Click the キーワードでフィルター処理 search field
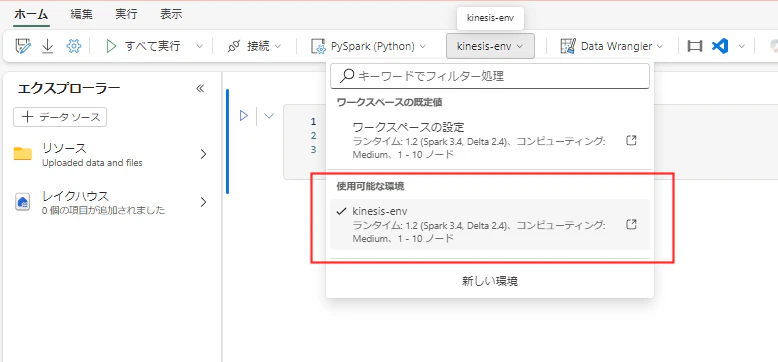The width and height of the screenshot is (778, 362). 490,76
